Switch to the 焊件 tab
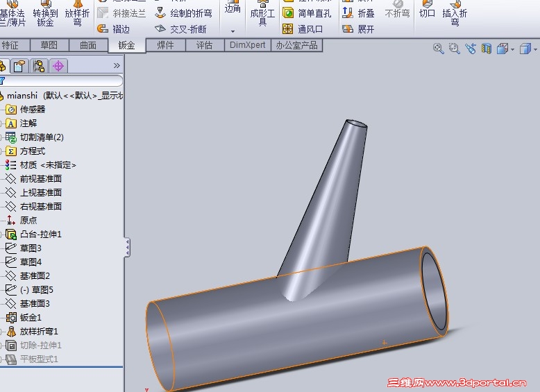540x392 pixels. [x=166, y=45]
